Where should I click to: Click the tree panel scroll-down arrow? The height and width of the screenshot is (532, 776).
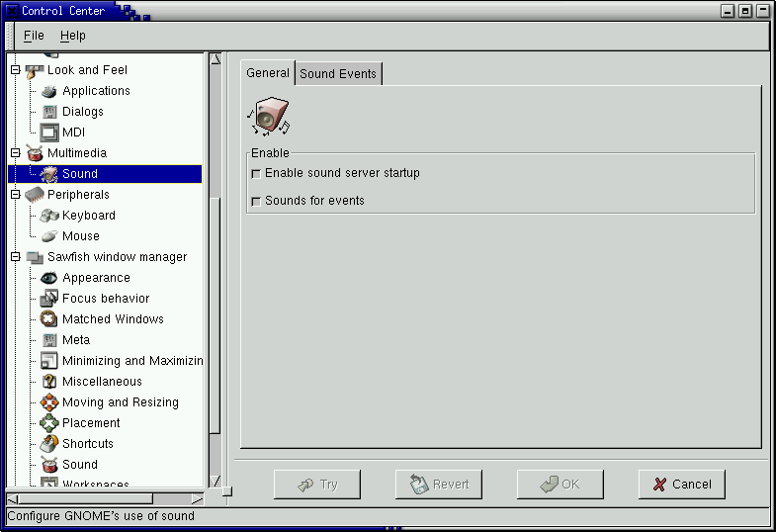coord(216,481)
